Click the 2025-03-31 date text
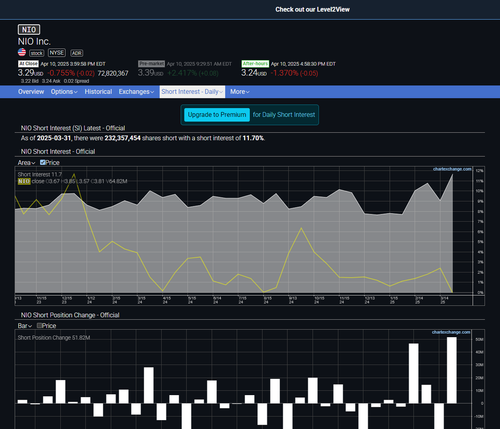This screenshot has width=500, height=429. (54, 138)
